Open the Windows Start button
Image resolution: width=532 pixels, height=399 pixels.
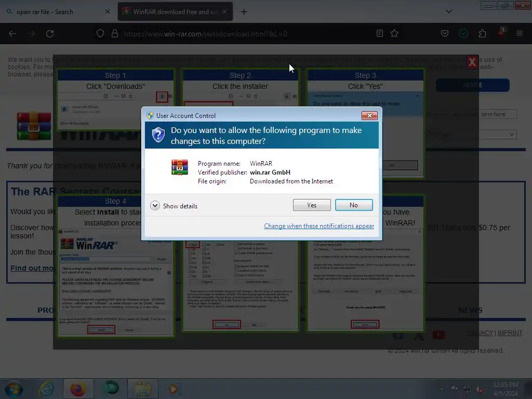pyautogui.click(x=14, y=389)
